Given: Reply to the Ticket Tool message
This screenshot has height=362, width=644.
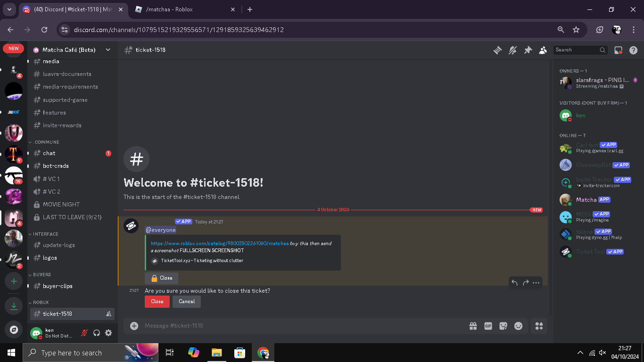Looking at the screenshot, I should tap(514, 283).
